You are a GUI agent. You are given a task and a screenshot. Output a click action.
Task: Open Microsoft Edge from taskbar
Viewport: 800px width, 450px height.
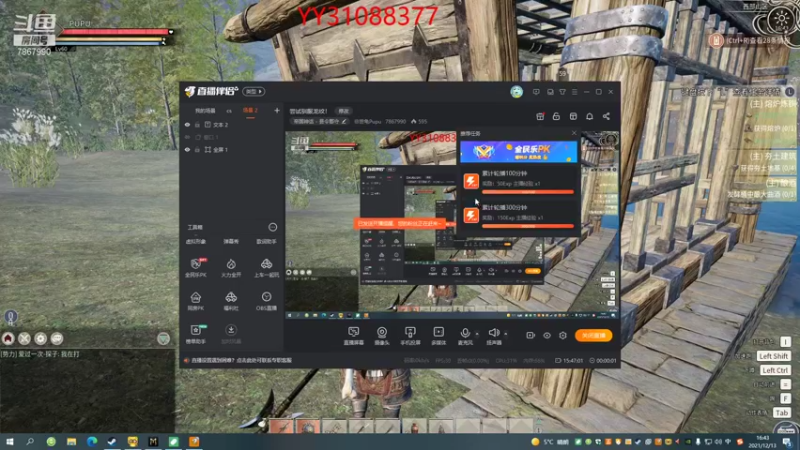pyautogui.click(x=92, y=442)
